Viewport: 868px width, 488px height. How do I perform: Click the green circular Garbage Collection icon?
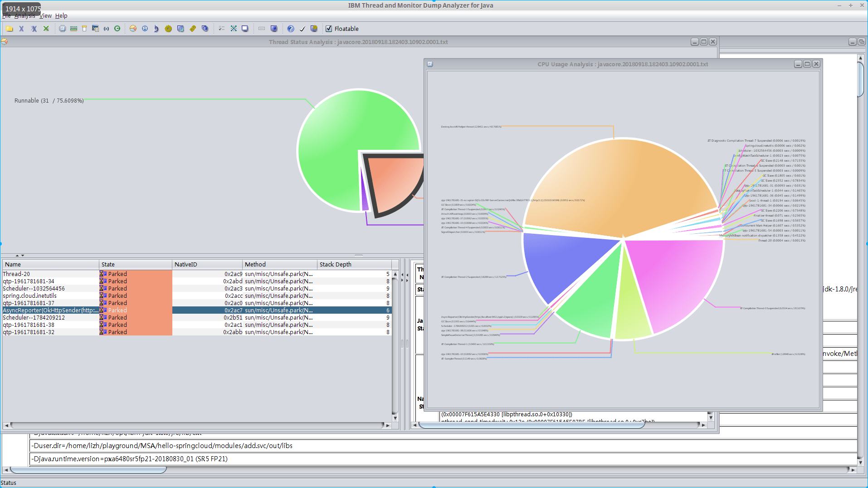coord(117,29)
